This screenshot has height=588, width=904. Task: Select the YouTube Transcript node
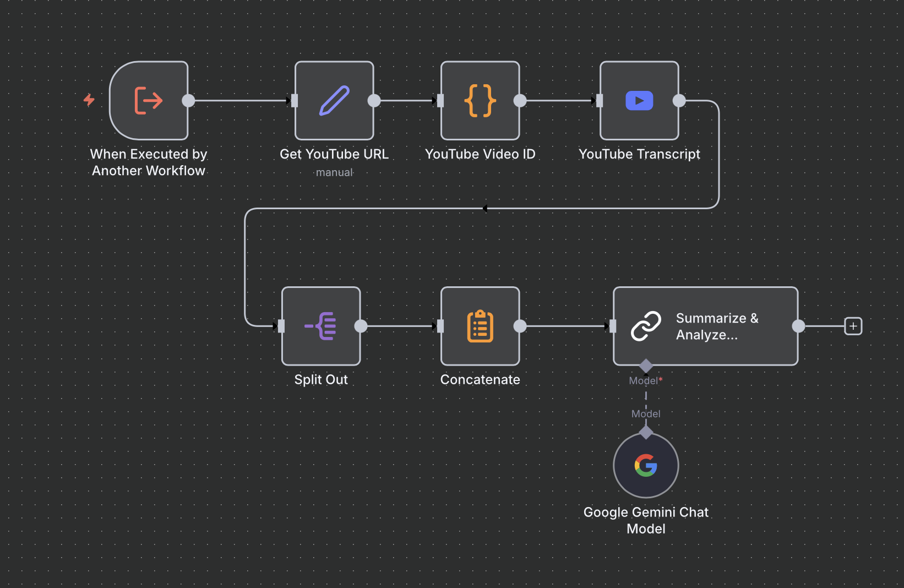[639, 101]
